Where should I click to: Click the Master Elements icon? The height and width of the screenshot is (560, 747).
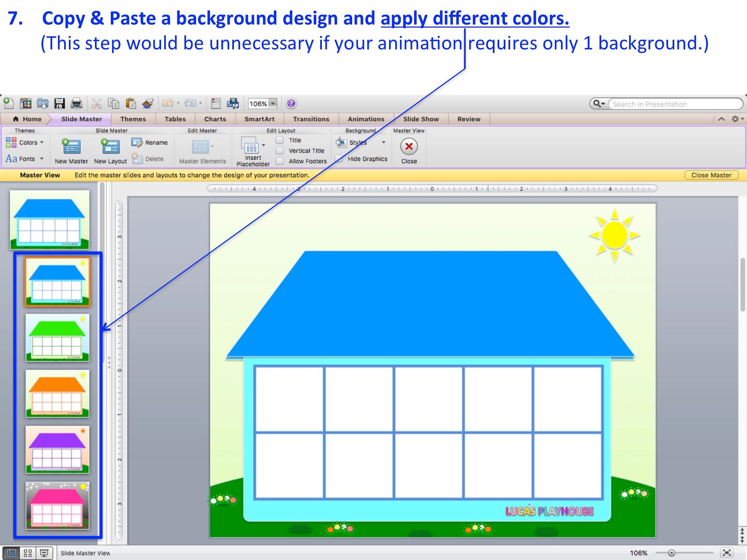click(x=202, y=148)
